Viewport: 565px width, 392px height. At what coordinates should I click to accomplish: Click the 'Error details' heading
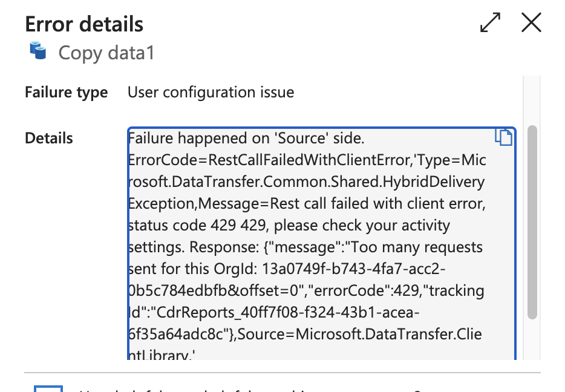click(x=84, y=24)
